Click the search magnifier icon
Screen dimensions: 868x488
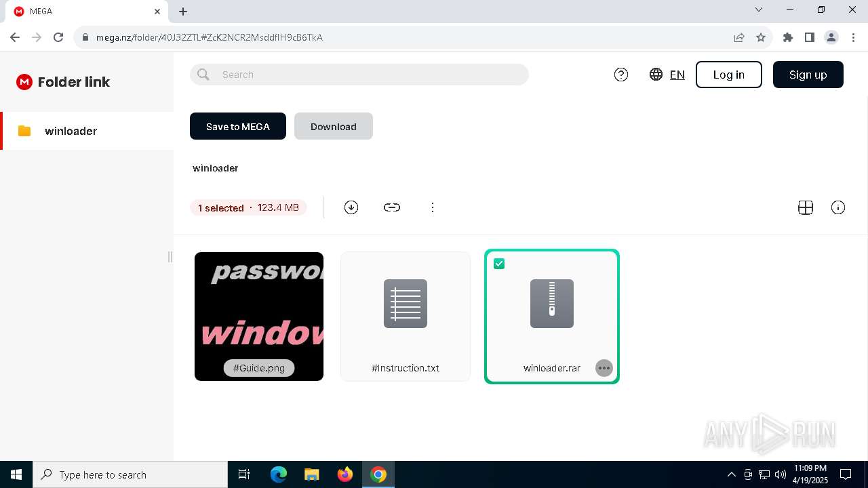tap(203, 75)
